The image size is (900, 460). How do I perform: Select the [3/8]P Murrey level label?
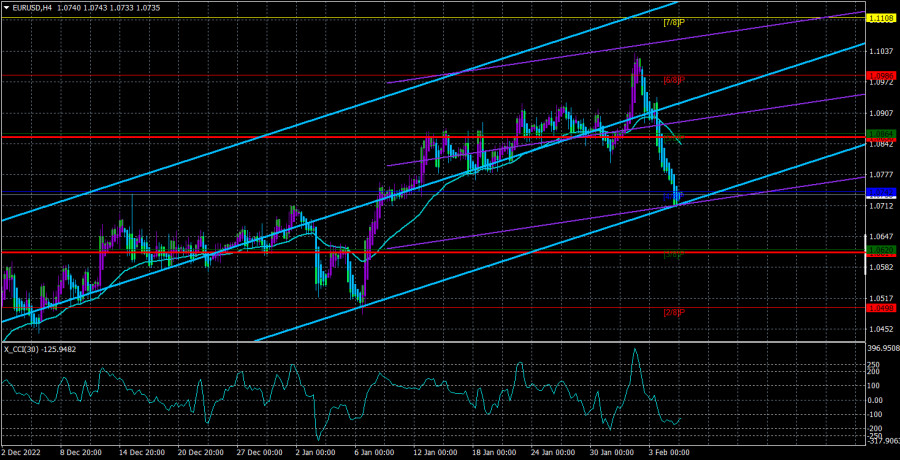point(674,254)
